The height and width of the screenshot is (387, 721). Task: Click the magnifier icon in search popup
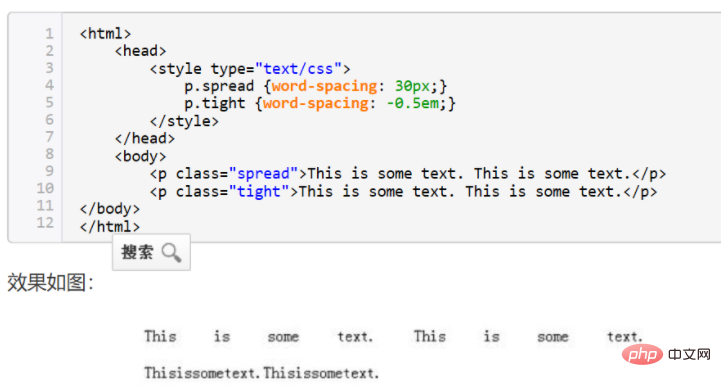pos(172,252)
